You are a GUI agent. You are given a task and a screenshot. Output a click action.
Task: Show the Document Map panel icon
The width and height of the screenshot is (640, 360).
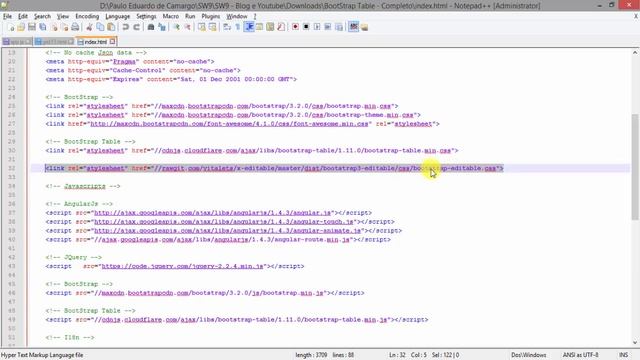pyautogui.click(x=270, y=27)
